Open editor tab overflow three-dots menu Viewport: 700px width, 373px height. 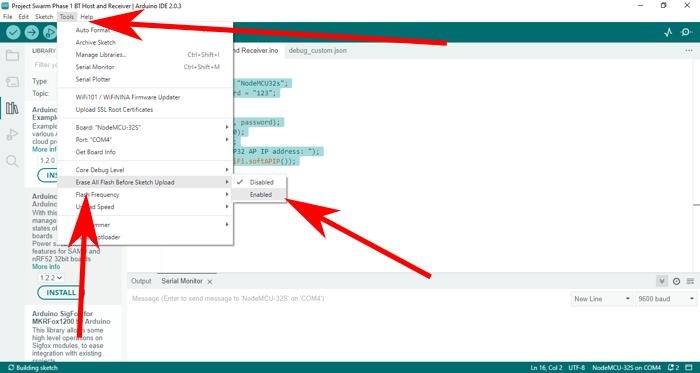[689, 51]
